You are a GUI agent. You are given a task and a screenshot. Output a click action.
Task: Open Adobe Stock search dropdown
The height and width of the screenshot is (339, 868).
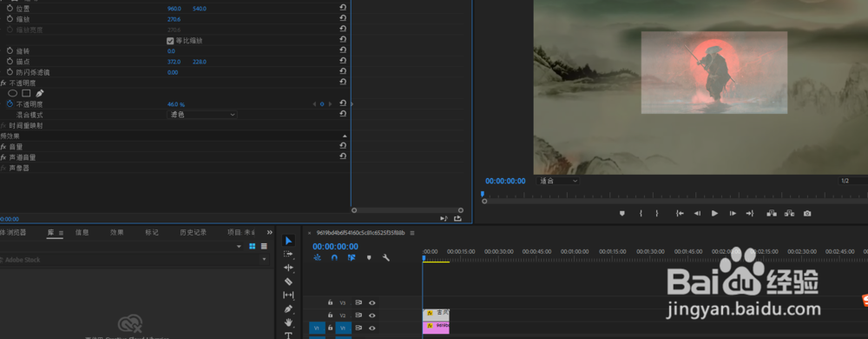tap(264, 259)
